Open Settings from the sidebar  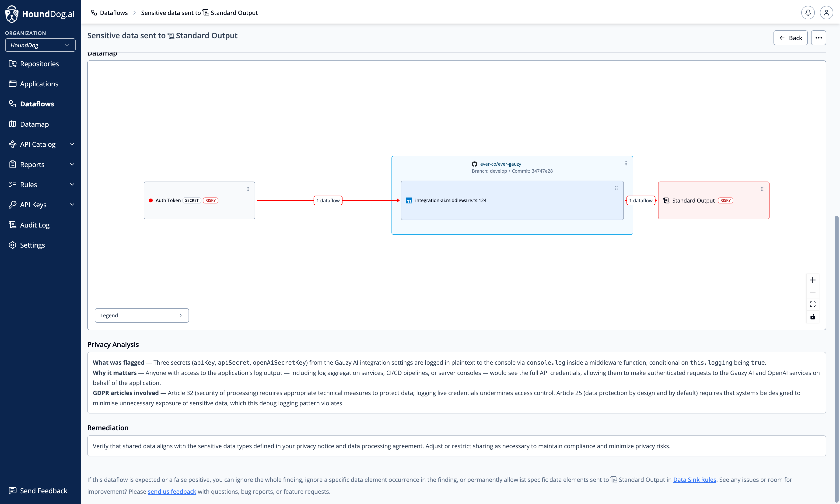32,245
